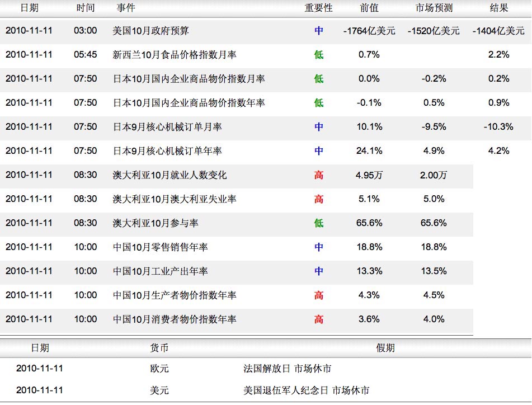Image resolution: width=532 pixels, height=405 pixels.
Task: Open the 新西兰10月食品价格指数月率 event
Action: pyautogui.click(x=175, y=55)
